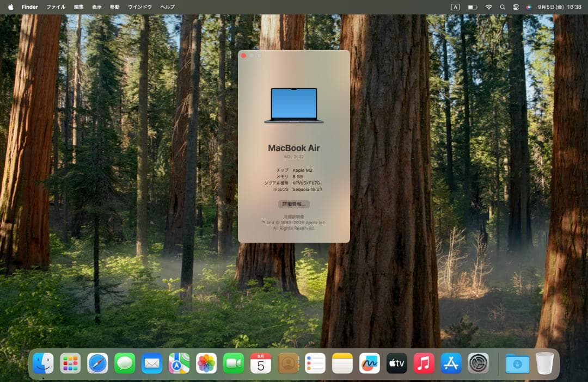Open System Settings from the Dock

479,362
